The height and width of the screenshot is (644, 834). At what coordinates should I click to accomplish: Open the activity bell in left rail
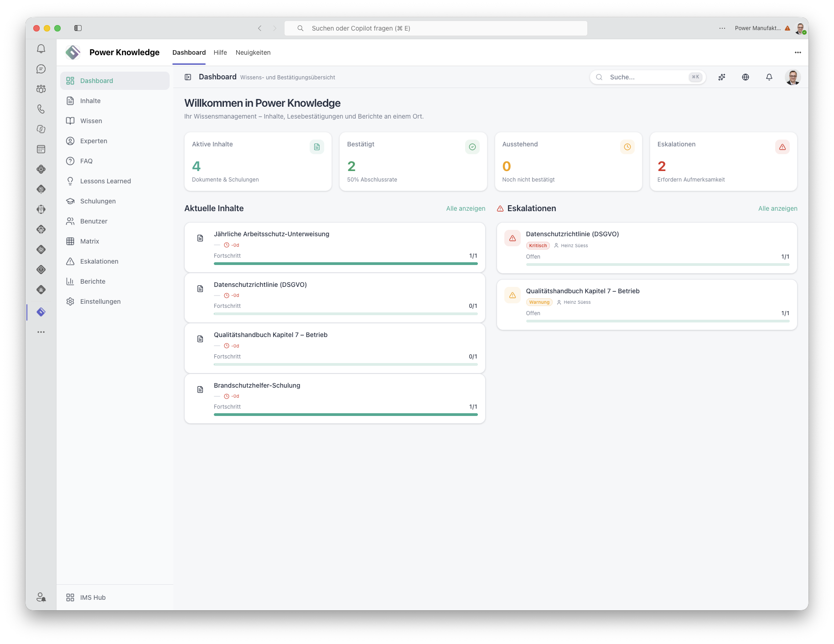point(41,49)
